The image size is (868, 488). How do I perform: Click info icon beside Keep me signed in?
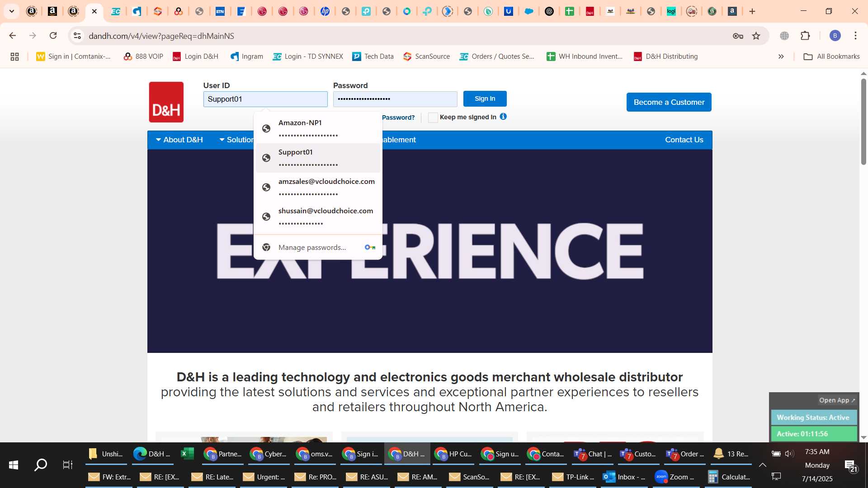(503, 117)
